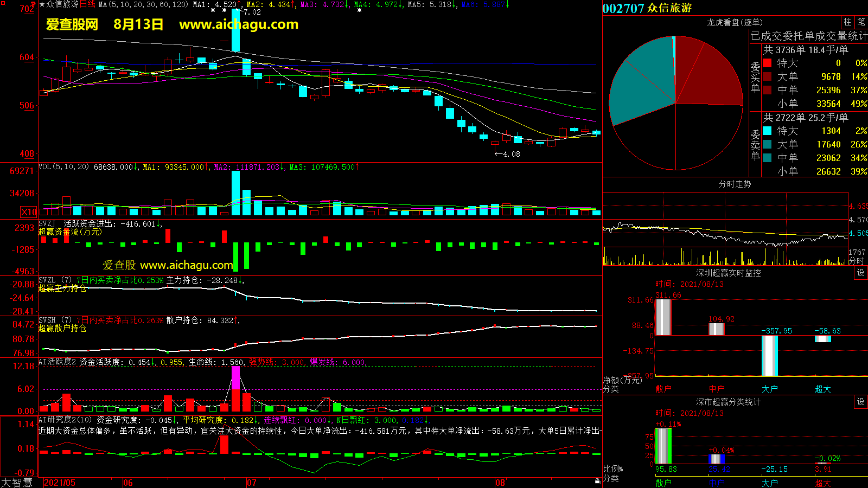The width and height of the screenshot is (868, 488).
Task: Click the bright red 特大 buy order swatch
Action: (x=767, y=63)
